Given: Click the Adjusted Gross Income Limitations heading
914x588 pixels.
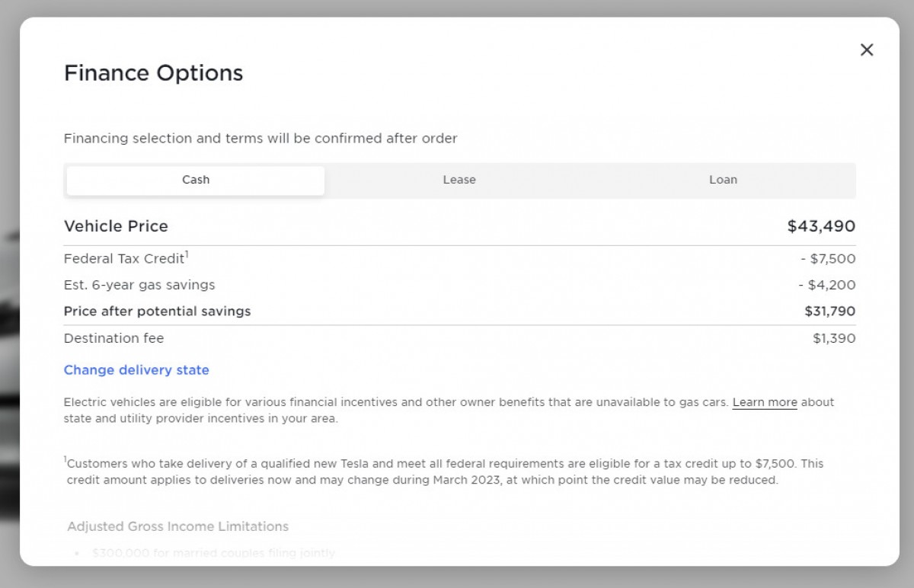Looking at the screenshot, I should 177,527.
